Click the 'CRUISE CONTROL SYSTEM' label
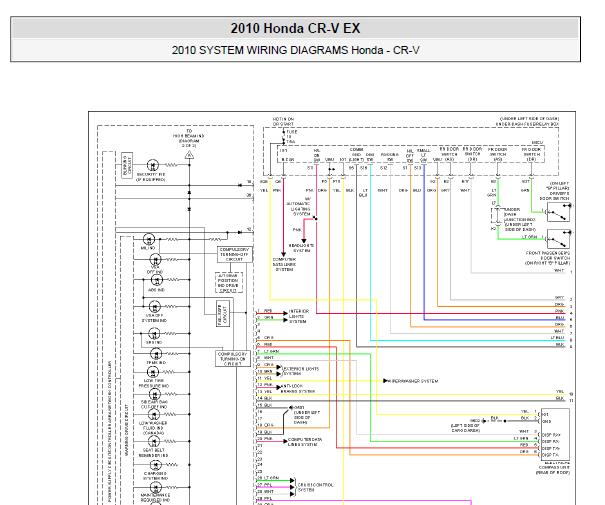Screen dimensions: 605x505 click(315, 487)
